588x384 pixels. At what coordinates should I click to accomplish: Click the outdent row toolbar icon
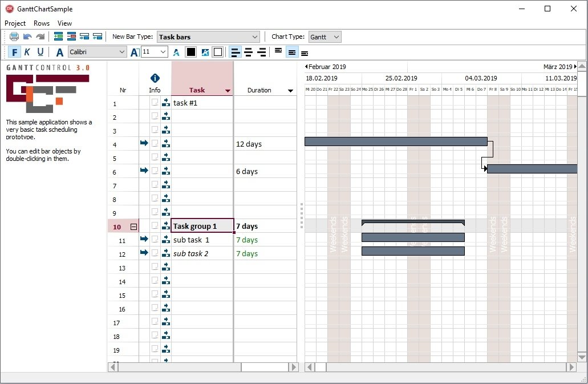coord(98,37)
